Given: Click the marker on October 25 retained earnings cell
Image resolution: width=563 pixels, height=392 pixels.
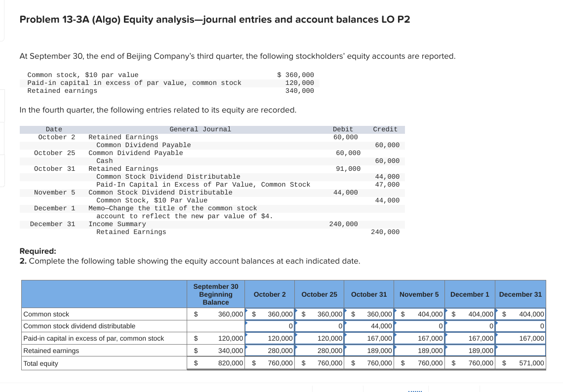Looking at the screenshot, I should (296, 348).
